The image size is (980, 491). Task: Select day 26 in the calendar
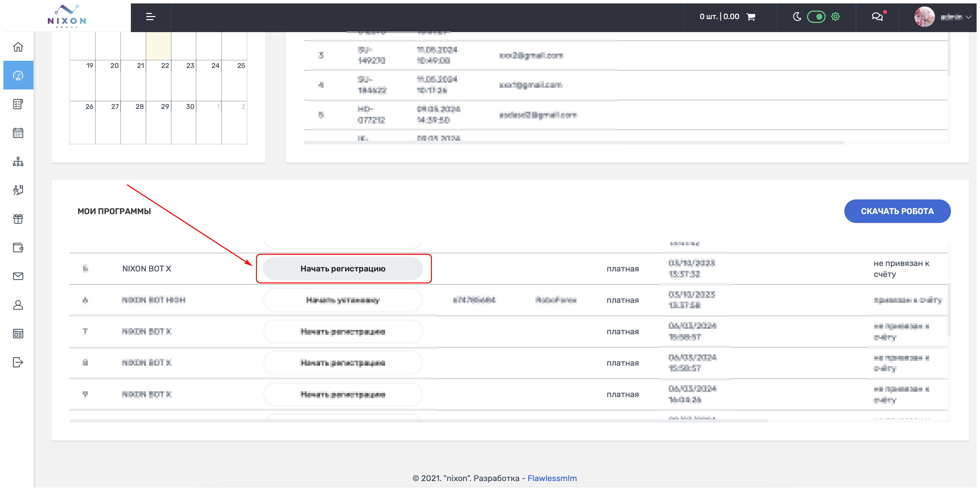82,122
